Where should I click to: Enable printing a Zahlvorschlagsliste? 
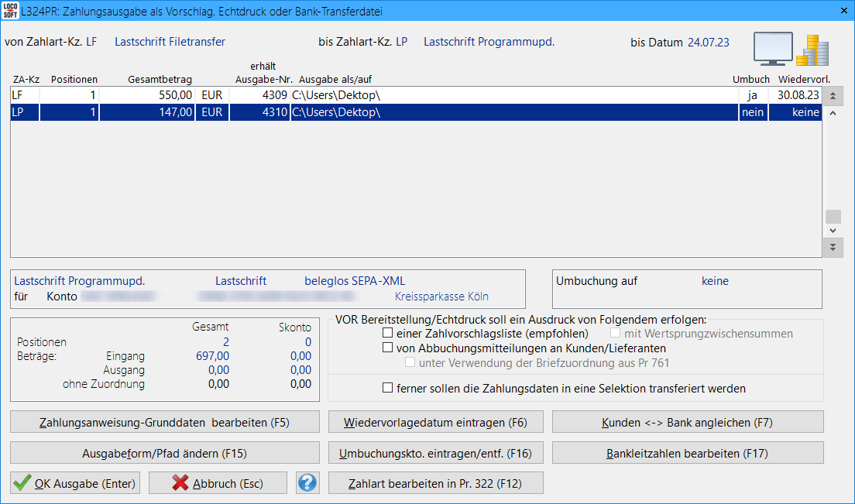388,334
